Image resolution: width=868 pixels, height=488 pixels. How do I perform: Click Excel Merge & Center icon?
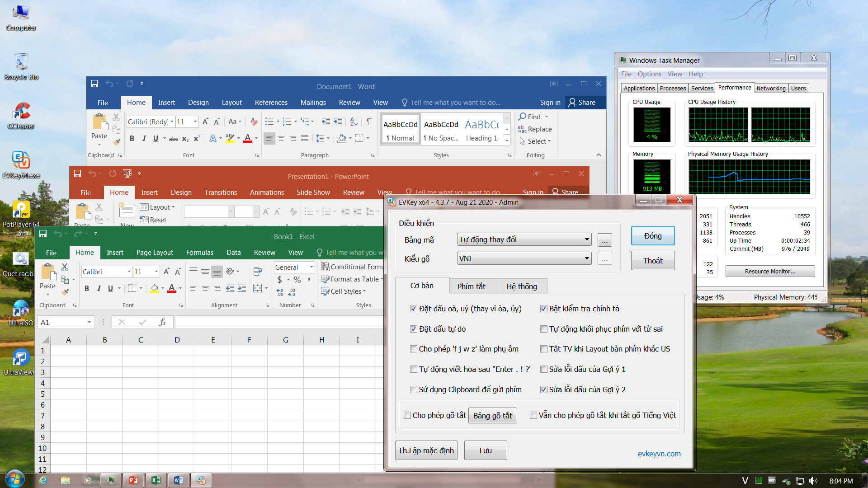tap(258, 288)
